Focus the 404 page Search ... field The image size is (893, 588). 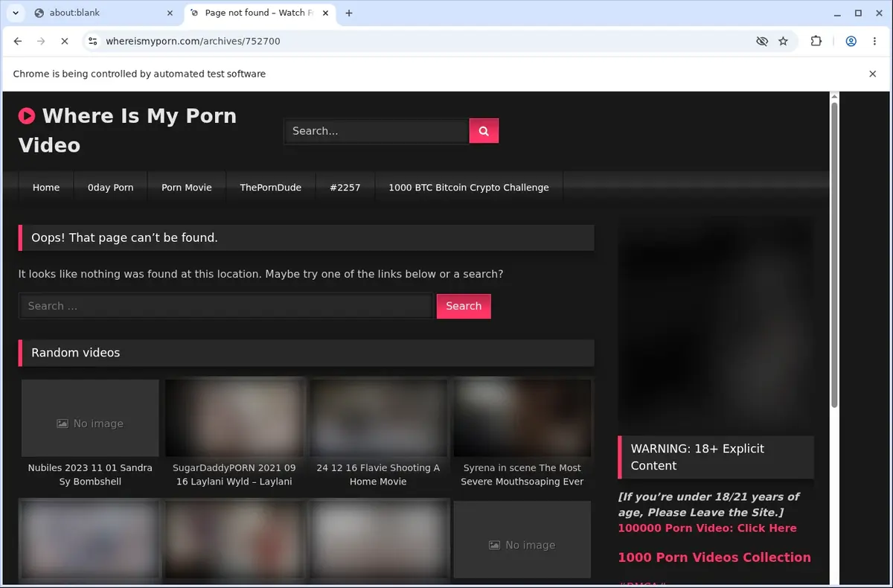pos(226,306)
